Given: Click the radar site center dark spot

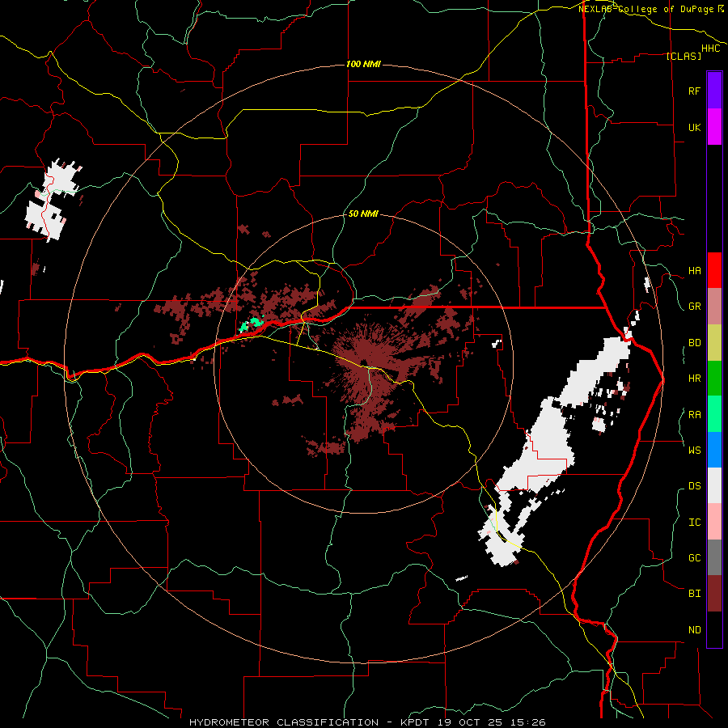Looking at the screenshot, I should [x=362, y=363].
